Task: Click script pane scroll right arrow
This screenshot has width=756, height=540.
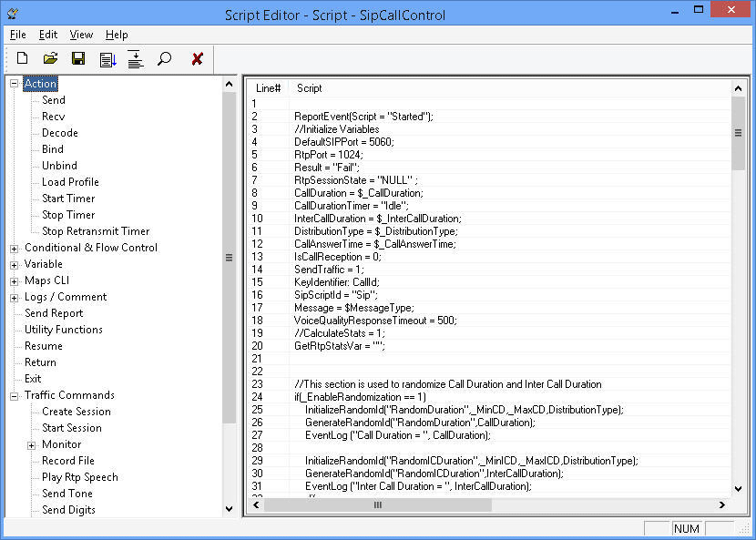Action: point(721,504)
